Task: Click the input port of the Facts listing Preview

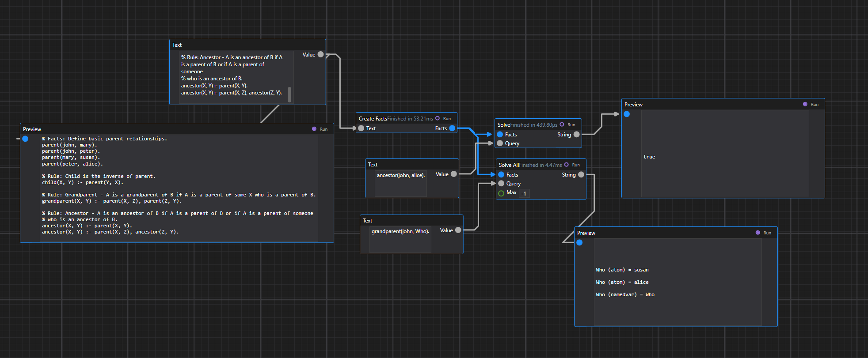Action: (x=25, y=139)
